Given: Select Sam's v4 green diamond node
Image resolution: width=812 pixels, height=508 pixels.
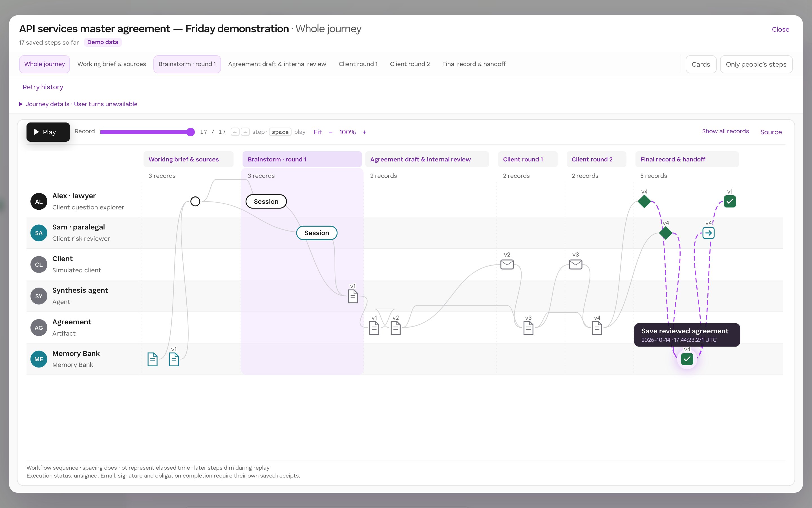Looking at the screenshot, I should (666, 233).
